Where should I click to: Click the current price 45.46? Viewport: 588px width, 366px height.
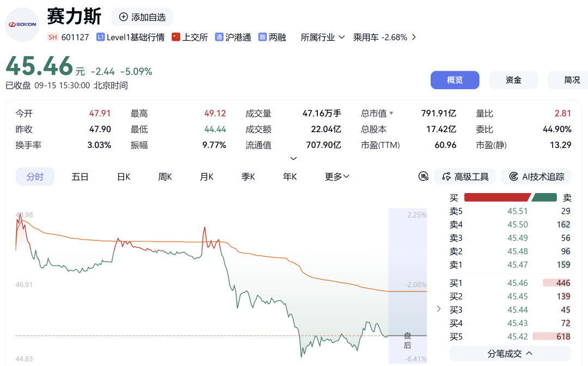coord(39,66)
